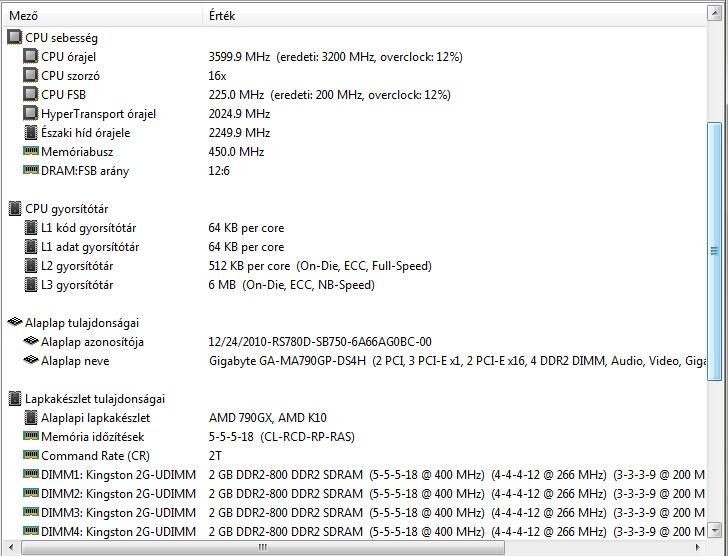Click the vertical scrollbar up arrow

pyautogui.click(x=715, y=13)
